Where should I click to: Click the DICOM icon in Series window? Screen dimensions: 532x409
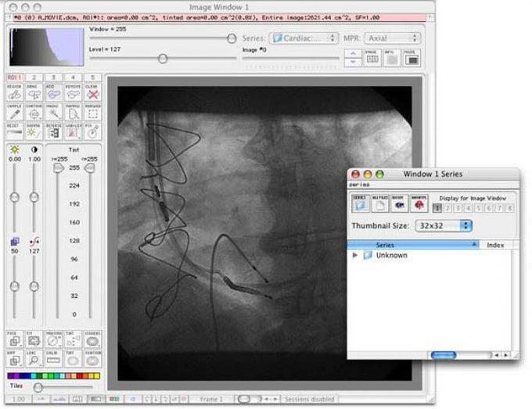click(399, 203)
